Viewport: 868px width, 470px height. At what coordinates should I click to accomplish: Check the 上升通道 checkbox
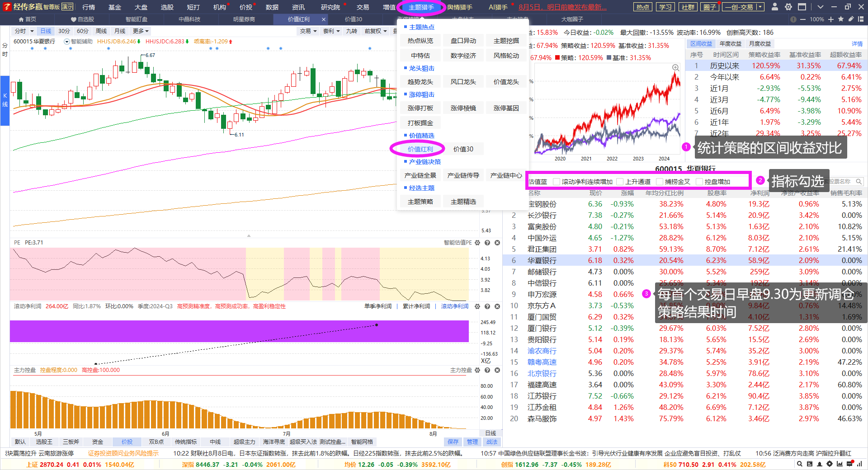click(620, 182)
